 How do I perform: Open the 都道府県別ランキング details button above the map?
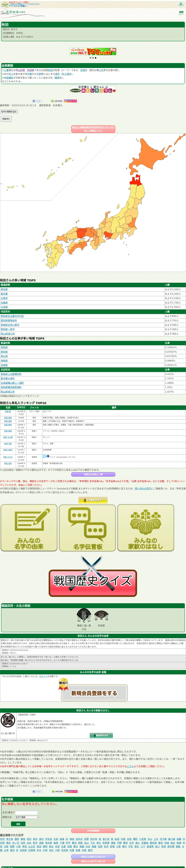pyautogui.click(x=93, y=129)
